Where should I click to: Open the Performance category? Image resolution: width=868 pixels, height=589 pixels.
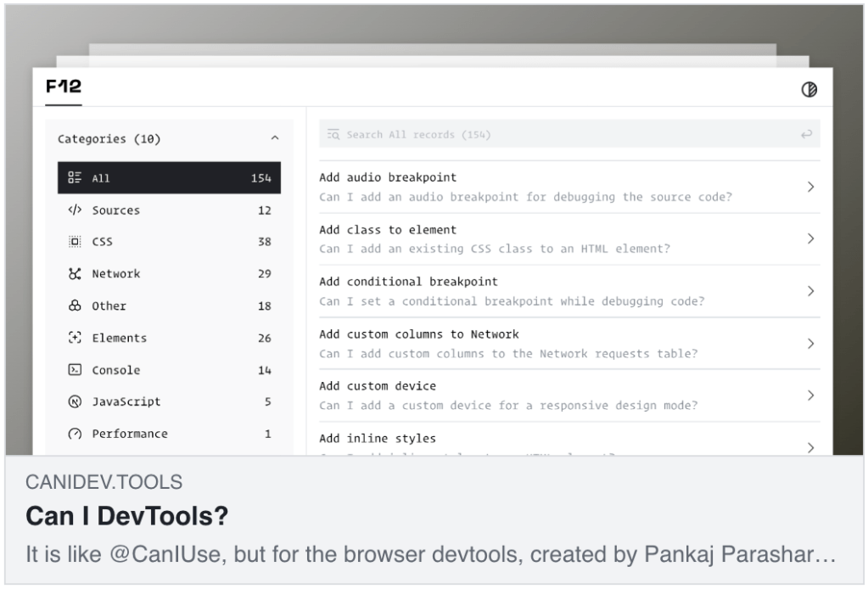click(129, 434)
